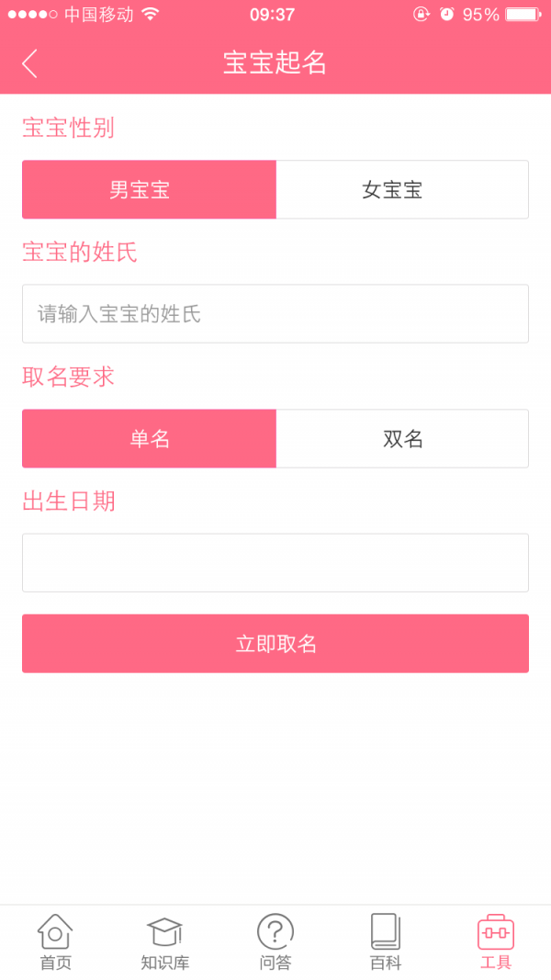Select 女宝宝 gender option
The width and height of the screenshot is (551, 980).
pos(402,189)
